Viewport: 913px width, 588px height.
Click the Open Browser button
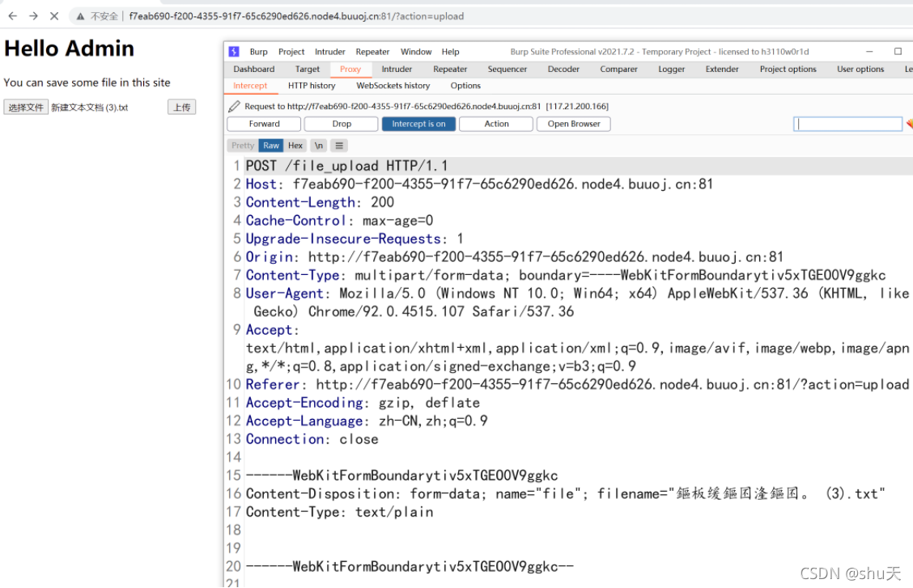pyautogui.click(x=574, y=124)
